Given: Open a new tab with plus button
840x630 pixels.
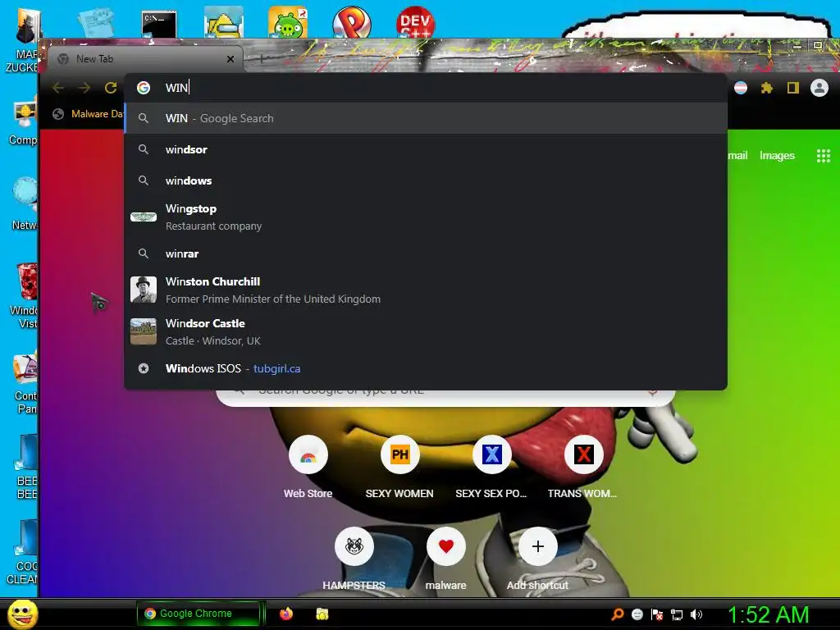Looking at the screenshot, I should point(261,59).
